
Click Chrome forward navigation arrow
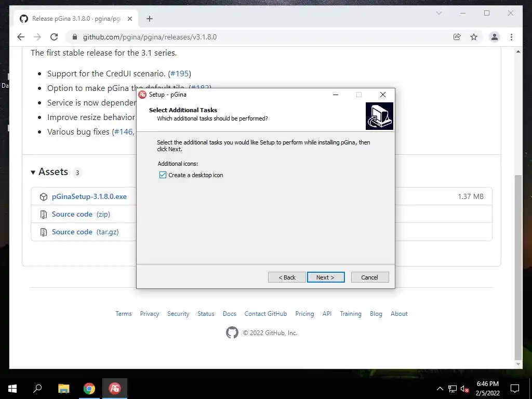pos(37,37)
